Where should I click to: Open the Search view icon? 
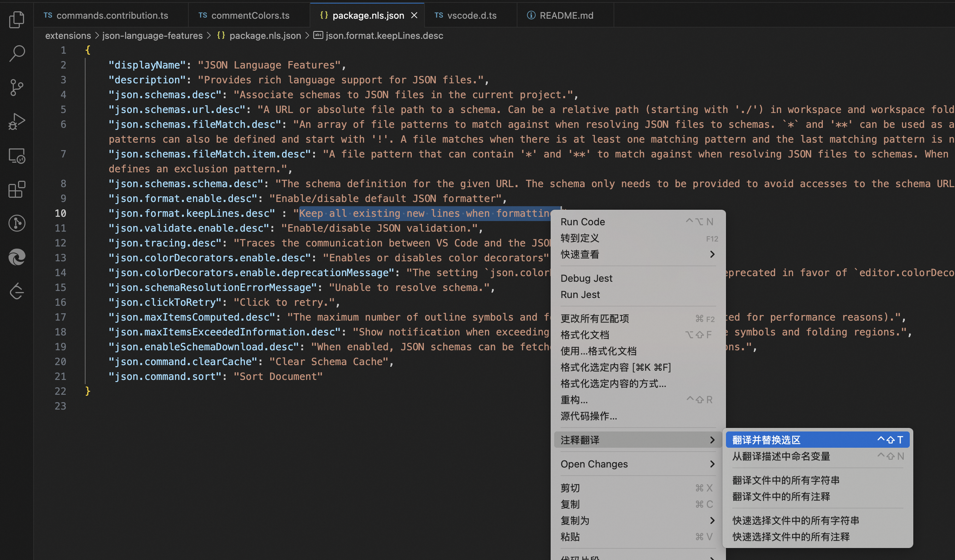tap(17, 53)
